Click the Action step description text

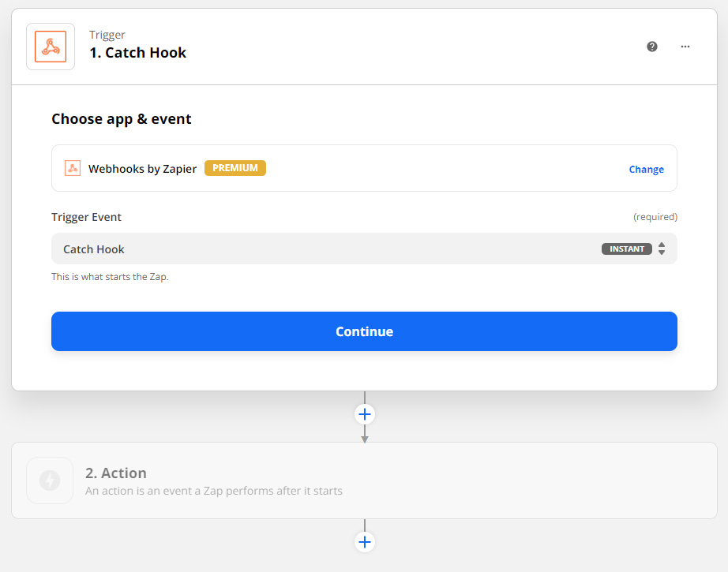point(213,491)
